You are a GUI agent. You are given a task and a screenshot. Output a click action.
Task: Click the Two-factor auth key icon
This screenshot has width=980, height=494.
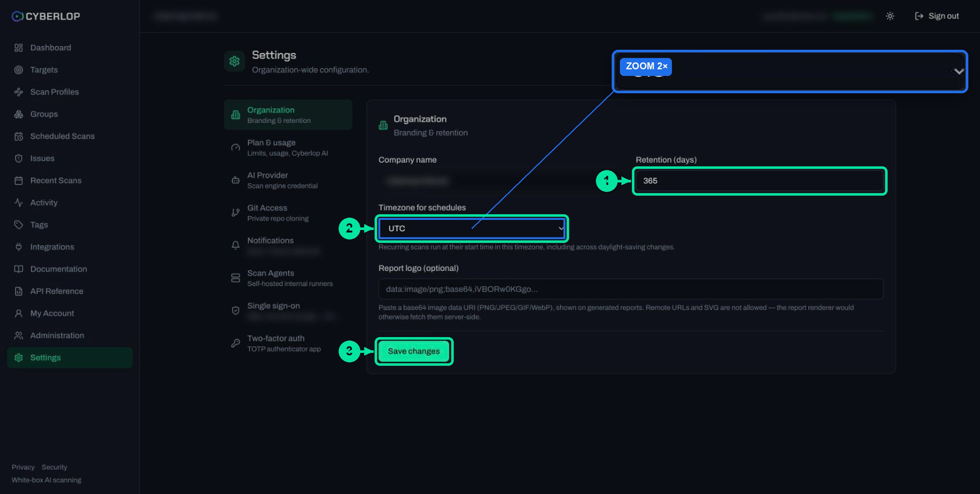click(236, 343)
